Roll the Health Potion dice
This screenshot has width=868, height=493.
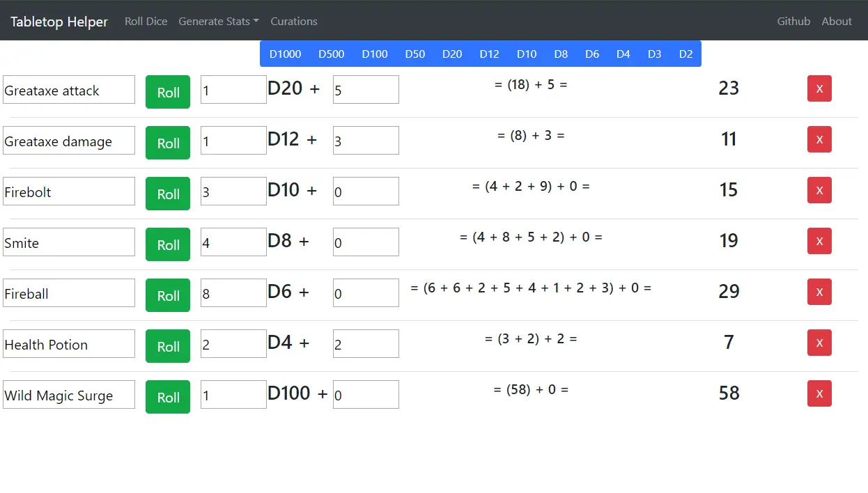coord(168,346)
